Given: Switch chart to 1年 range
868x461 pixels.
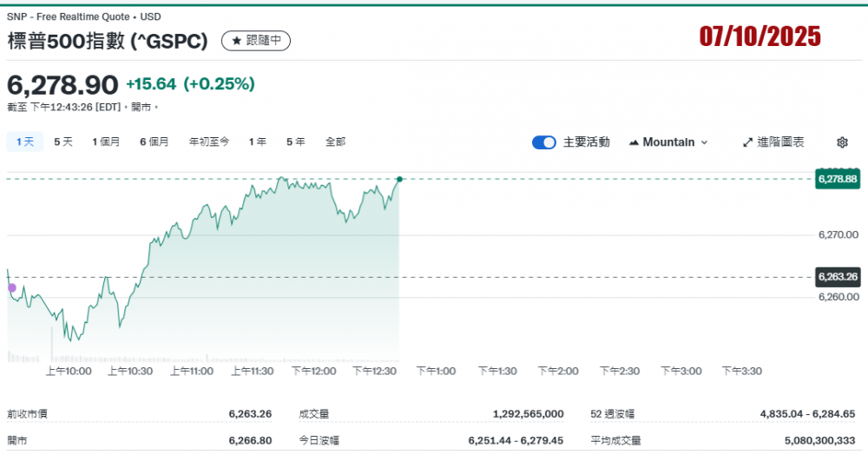Looking at the screenshot, I should [x=257, y=142].
